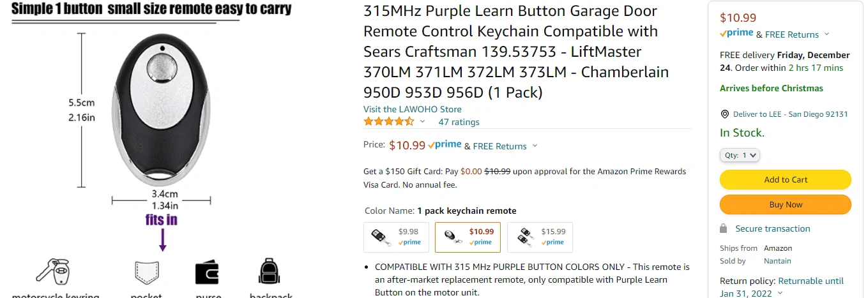Select the $10.99 keychain remote option
Image resolution: width=868 pixels, height=298 pixels.
click(468, 237)
